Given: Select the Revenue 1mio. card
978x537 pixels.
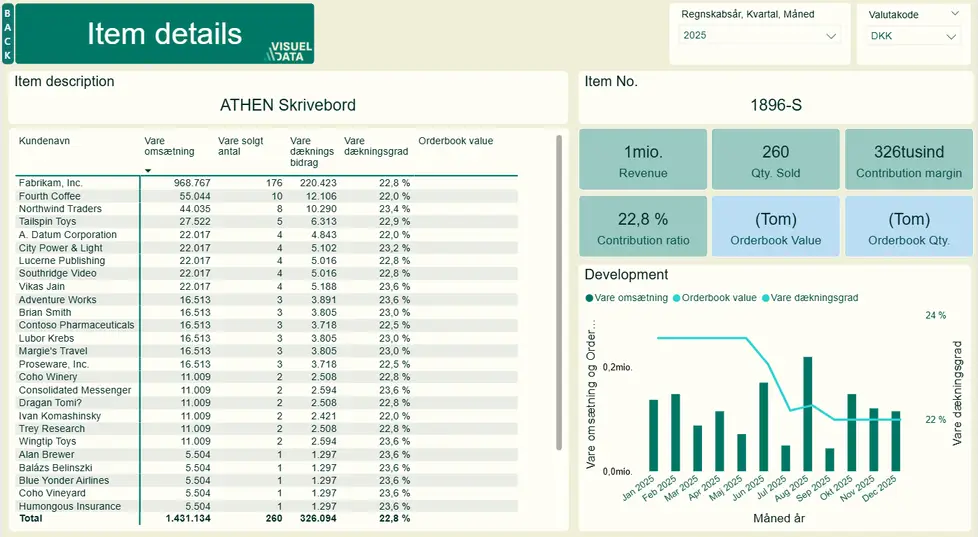Looking at the screenshot, I should tap(643, 160).
